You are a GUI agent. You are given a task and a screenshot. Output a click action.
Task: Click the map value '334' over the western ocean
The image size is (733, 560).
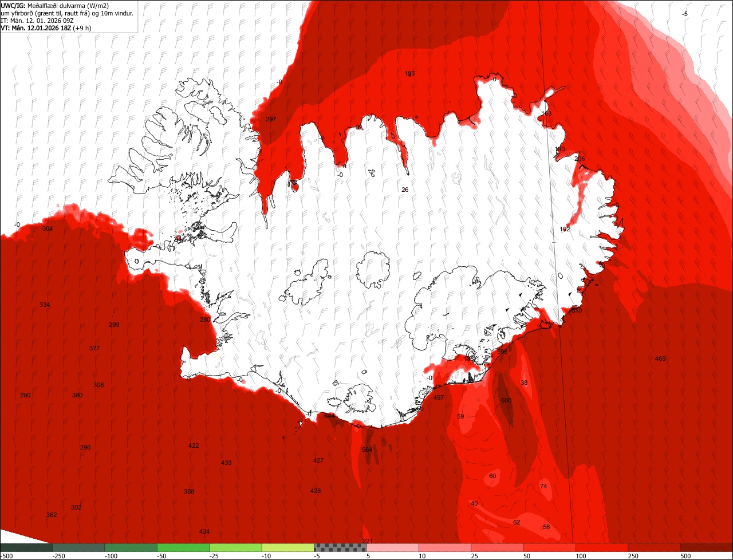[45, 305]
